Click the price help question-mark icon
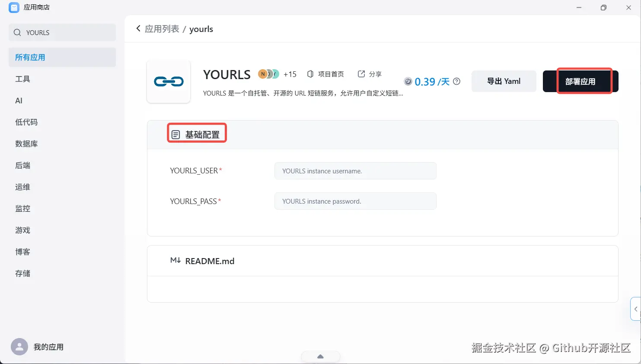641x364 pixels. coord(457,81)
